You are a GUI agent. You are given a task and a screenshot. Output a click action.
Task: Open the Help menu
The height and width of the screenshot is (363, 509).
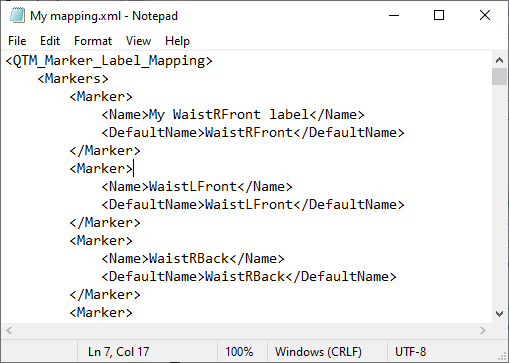[x=177, y=41]
